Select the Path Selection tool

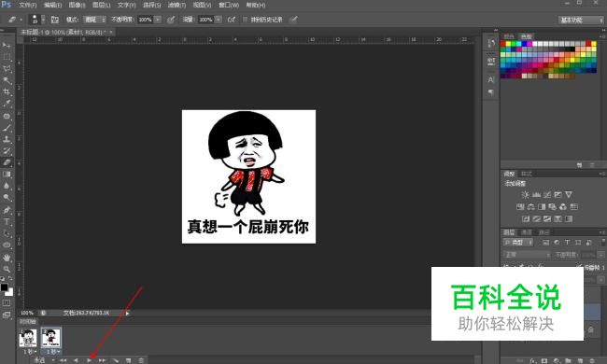tap(7, 233)
